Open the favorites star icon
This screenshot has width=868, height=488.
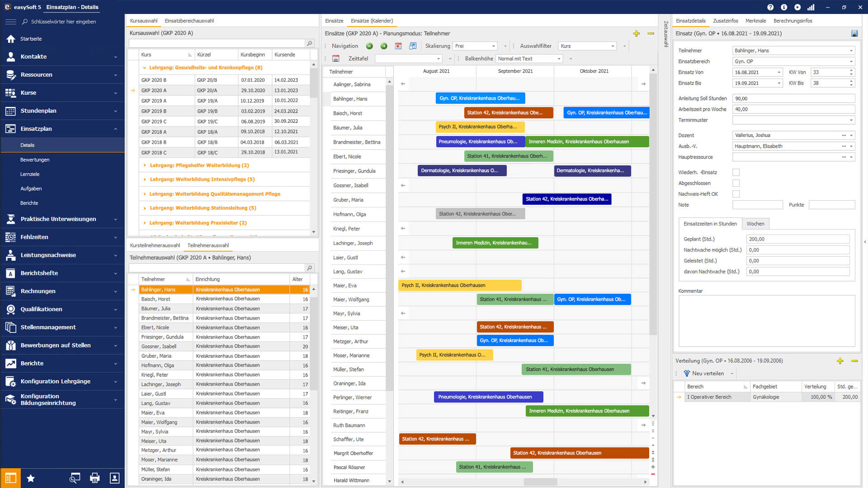coord(31,478)
